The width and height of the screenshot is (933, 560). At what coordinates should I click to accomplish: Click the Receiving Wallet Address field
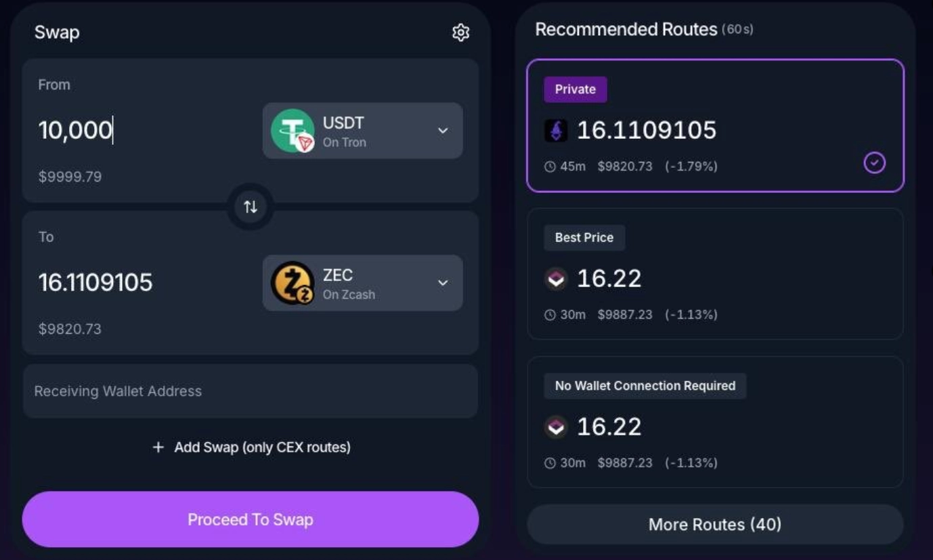(251, 391)
